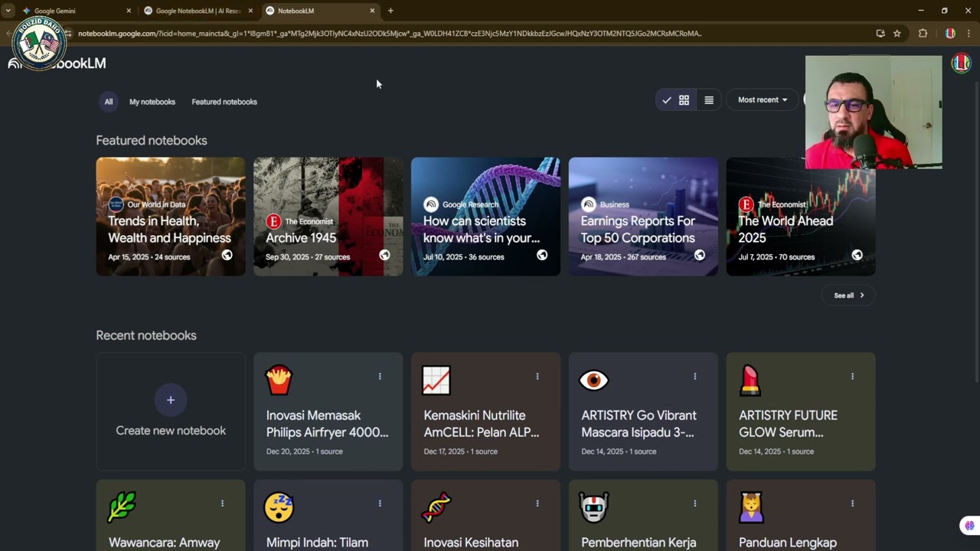980x551 pixels.
Task: Bookmark this page with the star icon
Action: [x=897, y=34]
